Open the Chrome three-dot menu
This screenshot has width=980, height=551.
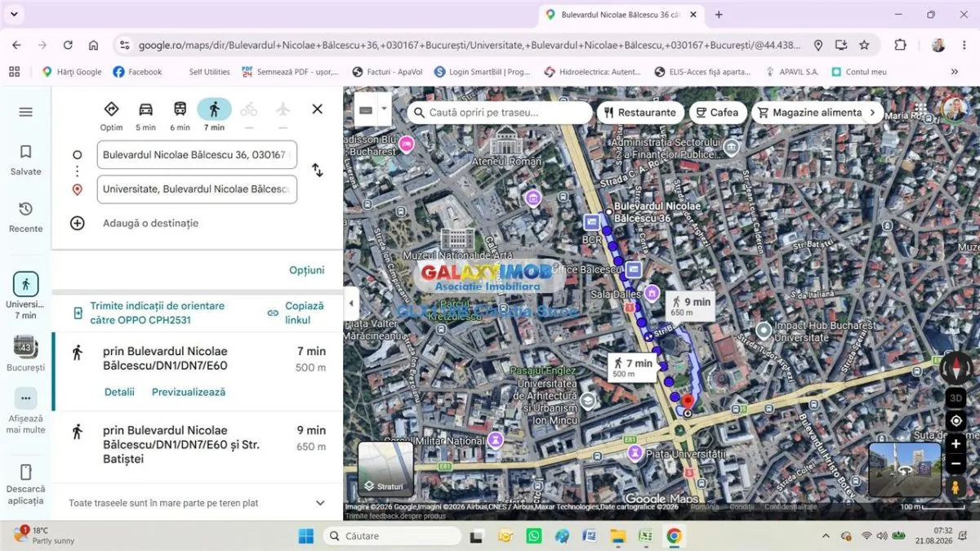(x=963, y=45)
